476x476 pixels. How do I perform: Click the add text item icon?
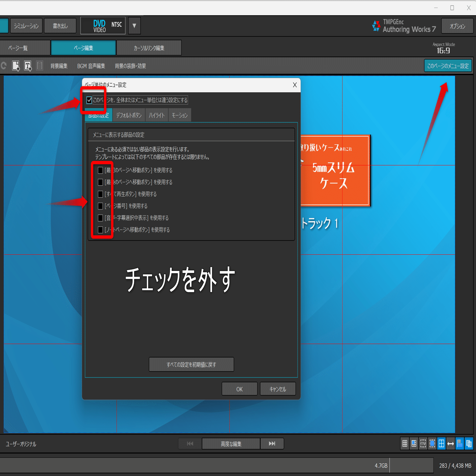pyautogui.click(x=28, y=66)
